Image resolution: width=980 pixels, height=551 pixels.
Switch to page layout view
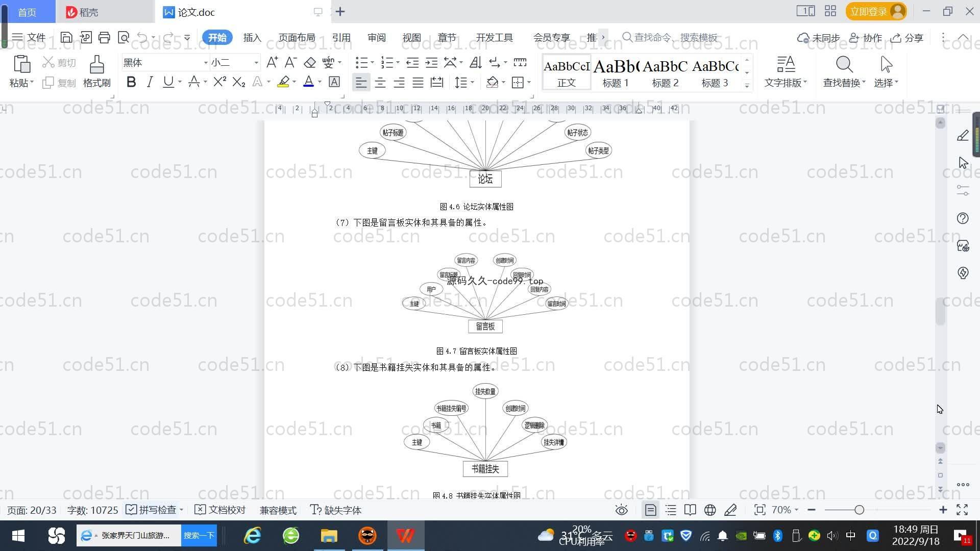tap(650, 510)
